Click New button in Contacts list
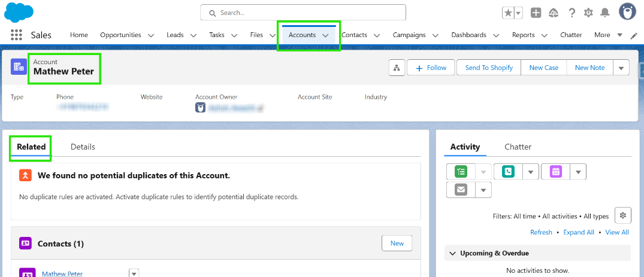Viewport: 644px width, 277px height. click(x=397, y=243)
